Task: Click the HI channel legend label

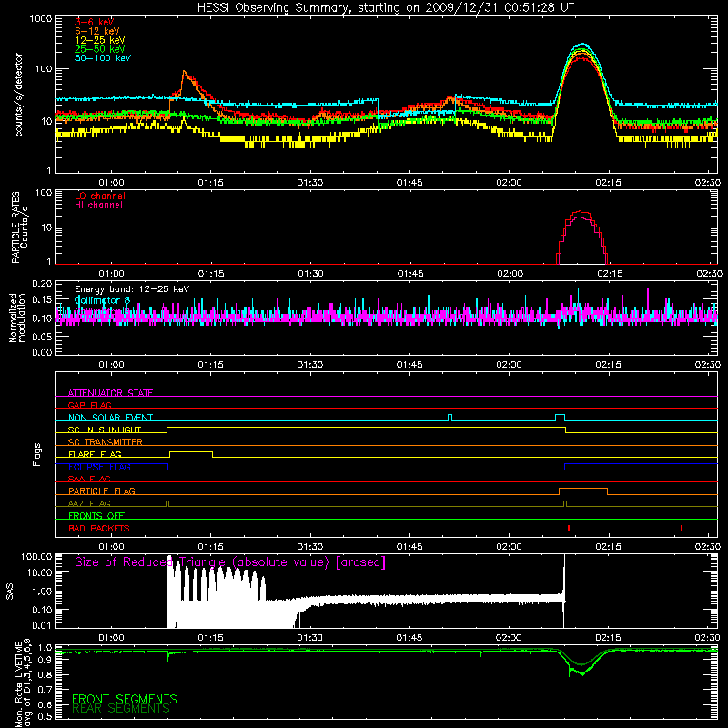Action: coord(98,206)
